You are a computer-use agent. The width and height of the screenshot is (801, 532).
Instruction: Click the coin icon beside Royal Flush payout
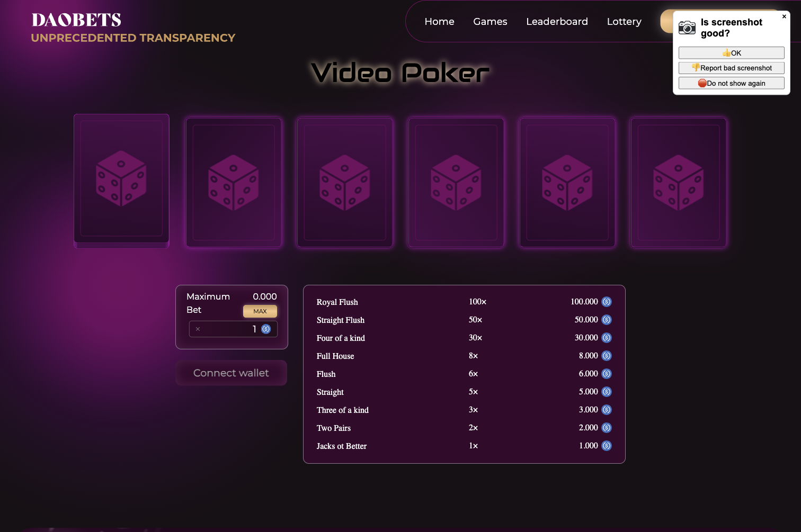coord(607,302)
